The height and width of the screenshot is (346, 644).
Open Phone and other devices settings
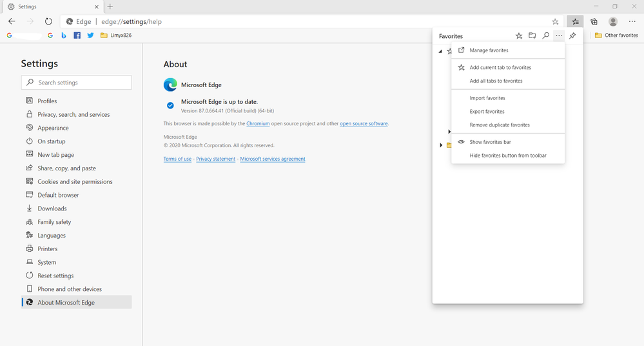[x=77, y=289]
